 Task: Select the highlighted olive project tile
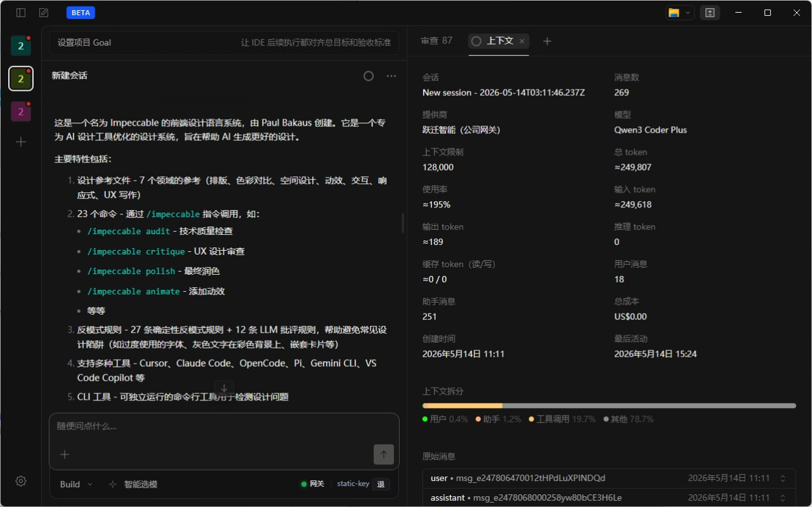pos(21,79)
